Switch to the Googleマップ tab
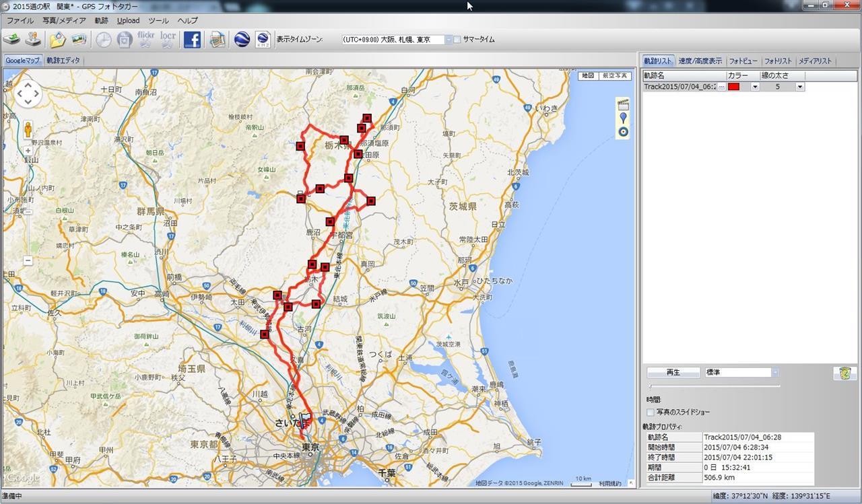Screen dimensions: 862x504 tap(22, 61)
